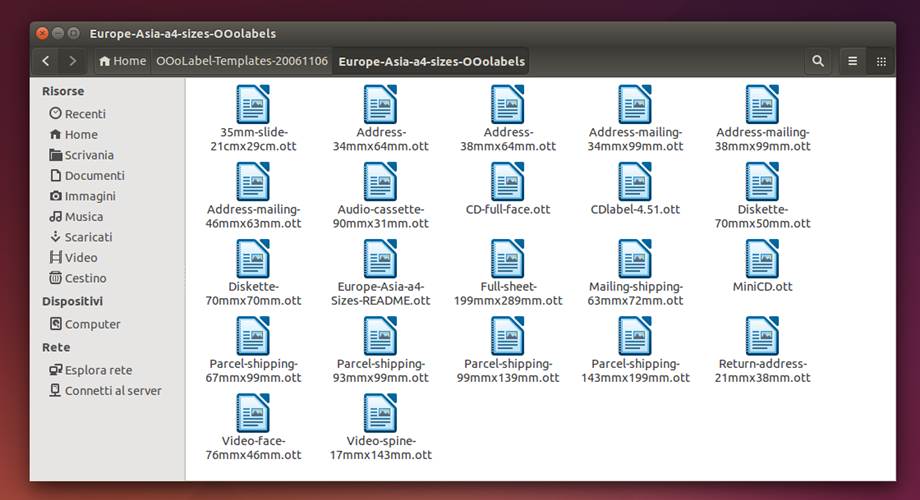This screenshot has height=500, width=920.
Task: Open Musica in the sidebar
Action: [76, 217]
